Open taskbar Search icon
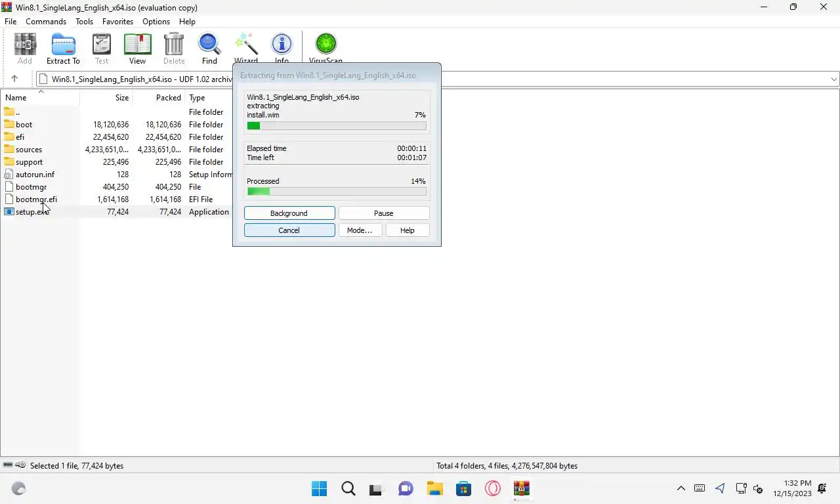Image resolution: width=840 pixels, height=504 pixels. (348, 488)
